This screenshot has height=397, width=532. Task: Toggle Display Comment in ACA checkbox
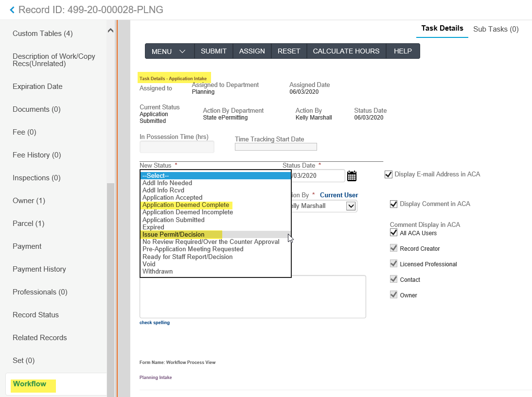tap(393, 204)
